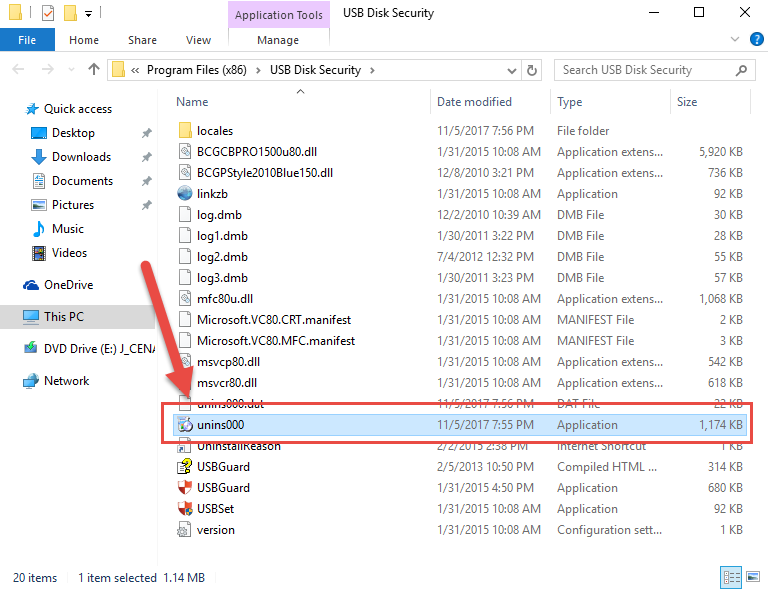Open Videos in the navigation pane

tap(69, 253)
